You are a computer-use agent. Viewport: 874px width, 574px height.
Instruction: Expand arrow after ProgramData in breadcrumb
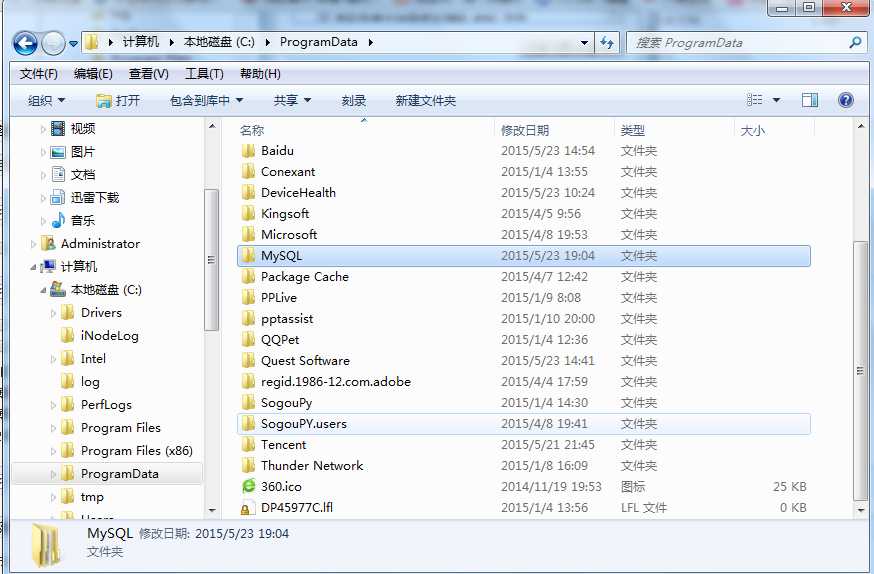(x=371, y=42)
